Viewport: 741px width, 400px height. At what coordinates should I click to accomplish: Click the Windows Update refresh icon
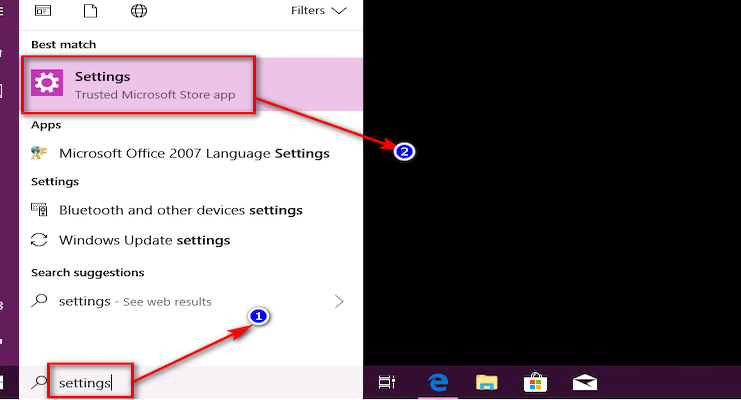coord(39,240)
